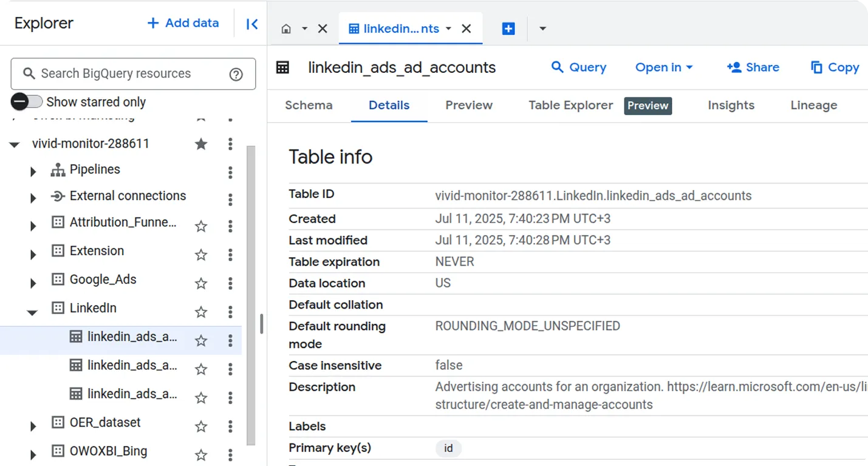Open more actions for selected linkedin_ads_a… table
This screenshot has height=466, width=868.
click(230, 340)
